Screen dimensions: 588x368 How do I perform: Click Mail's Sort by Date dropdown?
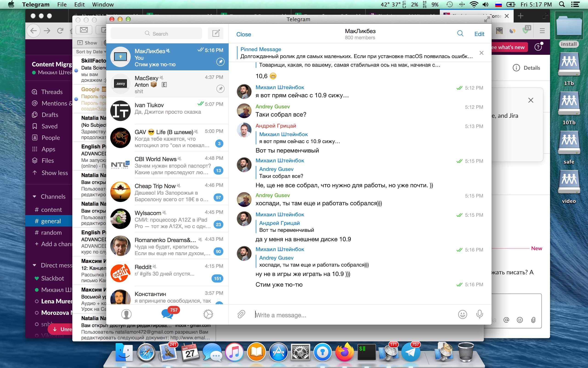[91, 52]
